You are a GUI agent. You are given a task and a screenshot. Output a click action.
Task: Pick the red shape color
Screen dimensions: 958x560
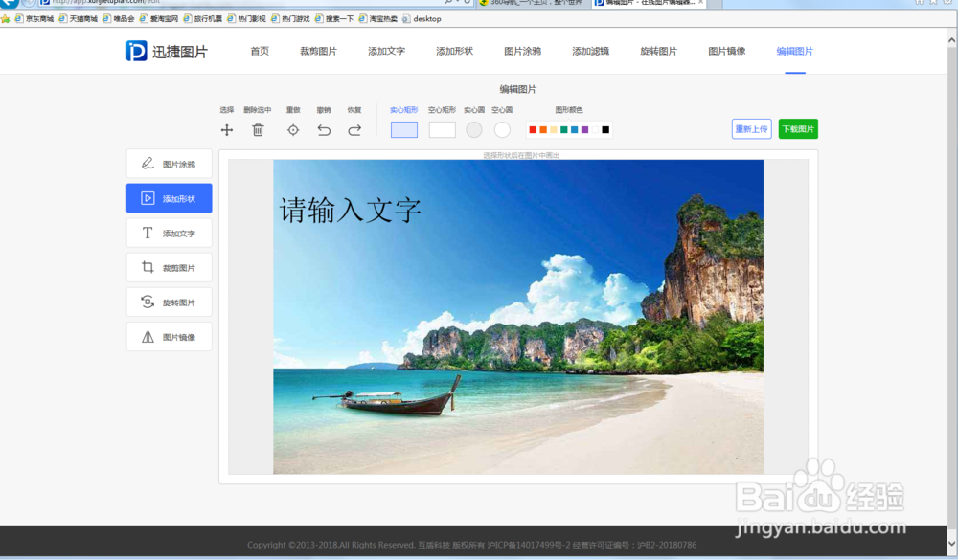(x=533, y=129)
